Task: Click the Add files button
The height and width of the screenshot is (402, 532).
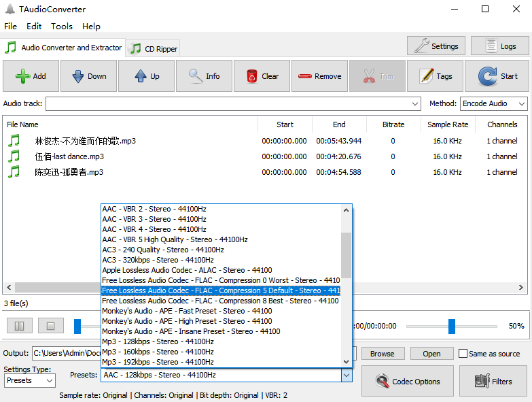Action: (x=31, y=76)
